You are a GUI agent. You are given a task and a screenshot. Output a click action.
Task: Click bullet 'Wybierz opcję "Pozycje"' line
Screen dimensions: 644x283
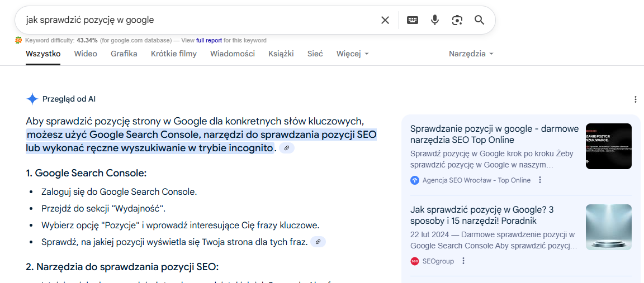click(x=181, y=225)
